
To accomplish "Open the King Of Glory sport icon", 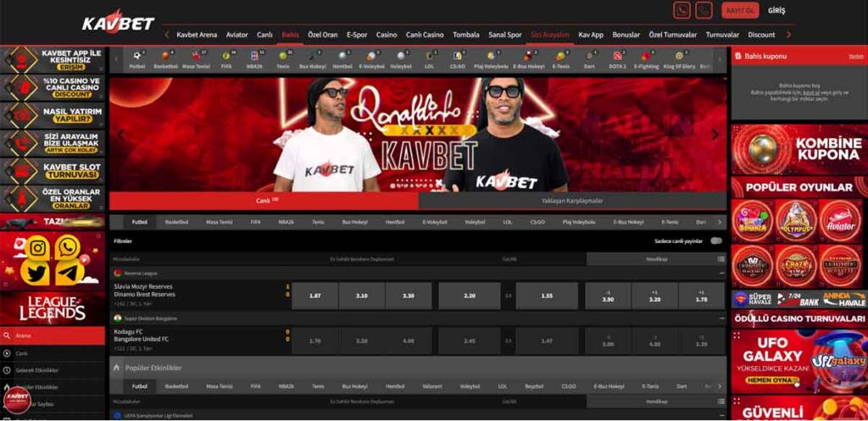I will click(x=679, y=56).
